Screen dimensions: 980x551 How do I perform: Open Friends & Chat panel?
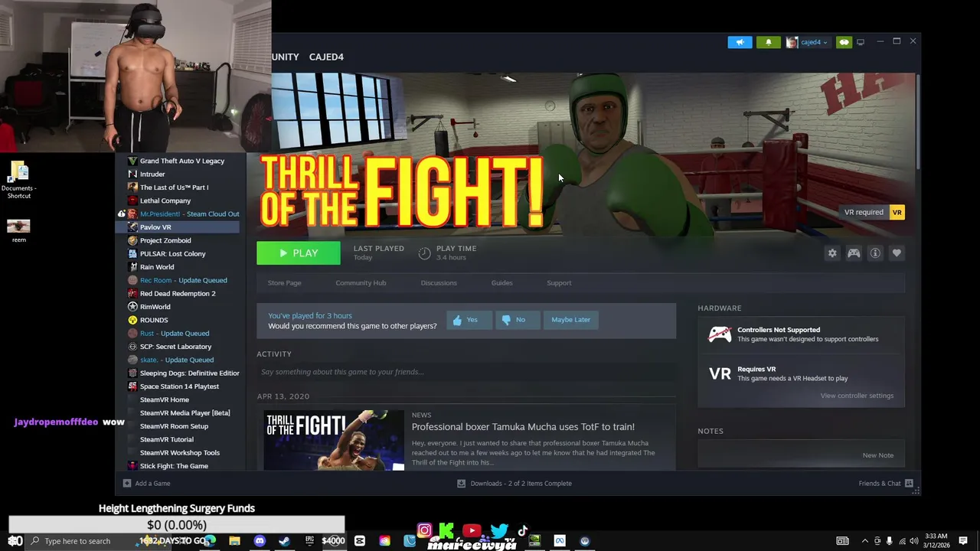(x=886, y=484)
